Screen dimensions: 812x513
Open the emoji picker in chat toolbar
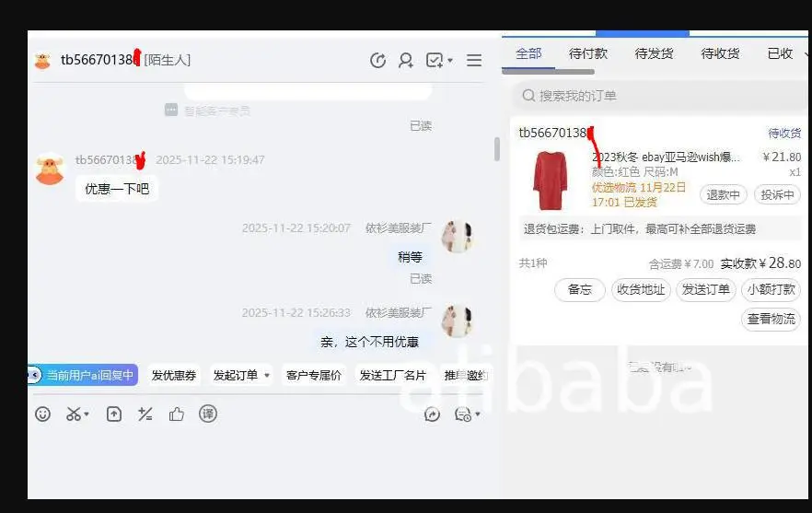[42, 414]
